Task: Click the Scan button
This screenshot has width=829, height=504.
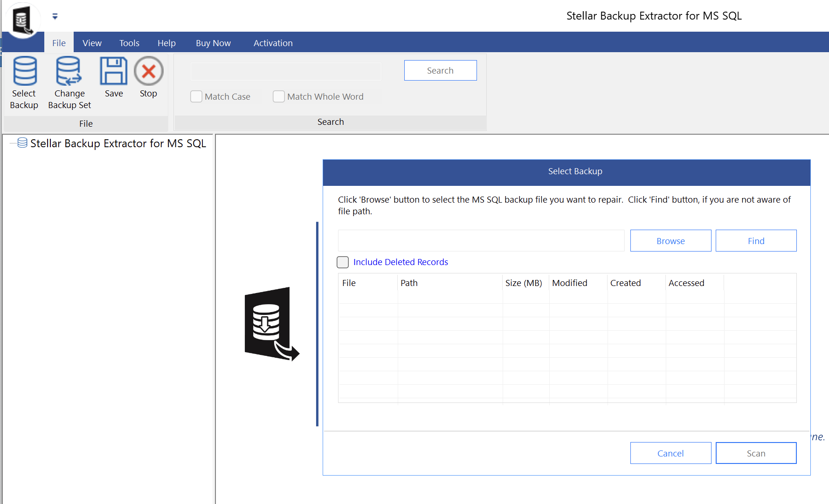Action: (x=756, y=453)
